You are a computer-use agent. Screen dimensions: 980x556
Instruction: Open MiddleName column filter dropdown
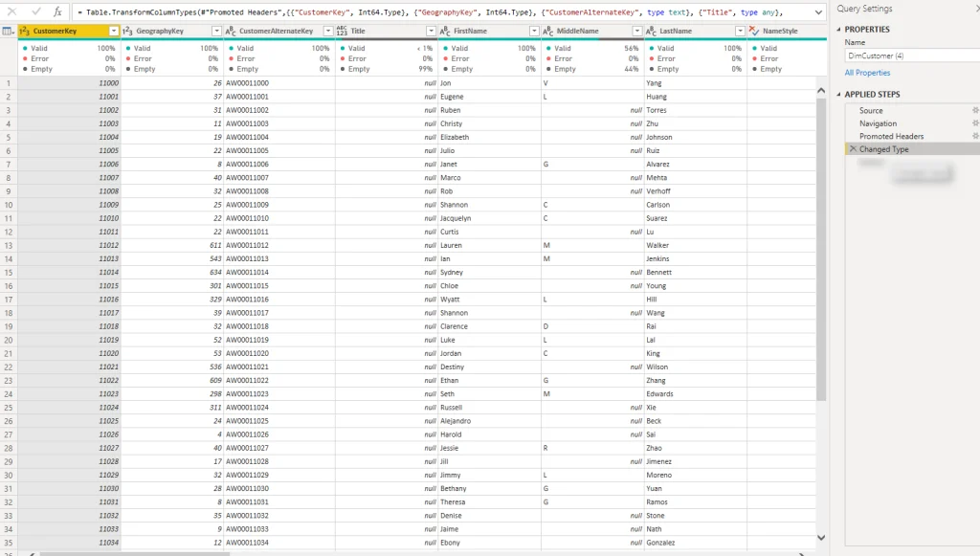[636, 31]
